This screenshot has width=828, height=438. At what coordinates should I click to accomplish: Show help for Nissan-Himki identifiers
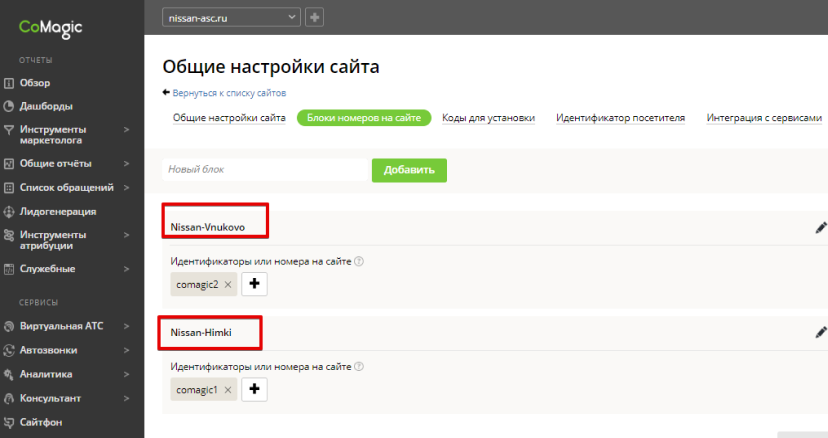click(359, 366)
